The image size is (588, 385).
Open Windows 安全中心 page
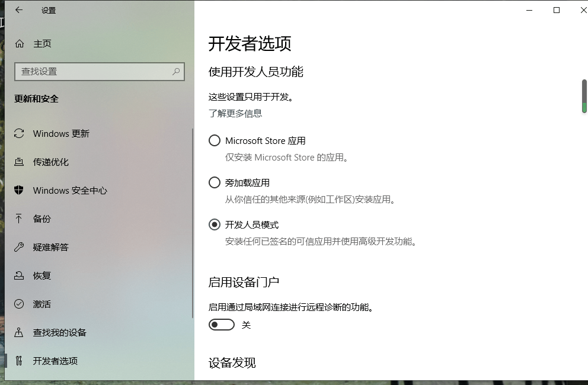click(x=98, y=190)
